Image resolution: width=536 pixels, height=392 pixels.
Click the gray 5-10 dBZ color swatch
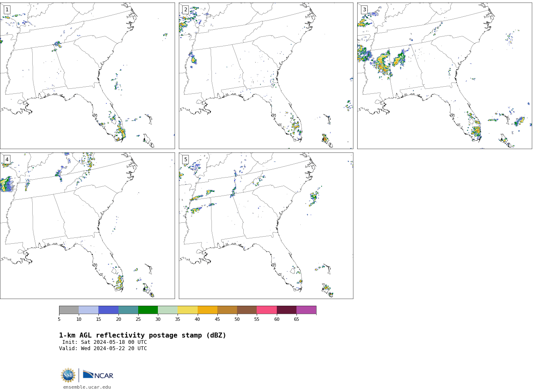[69, 310]
